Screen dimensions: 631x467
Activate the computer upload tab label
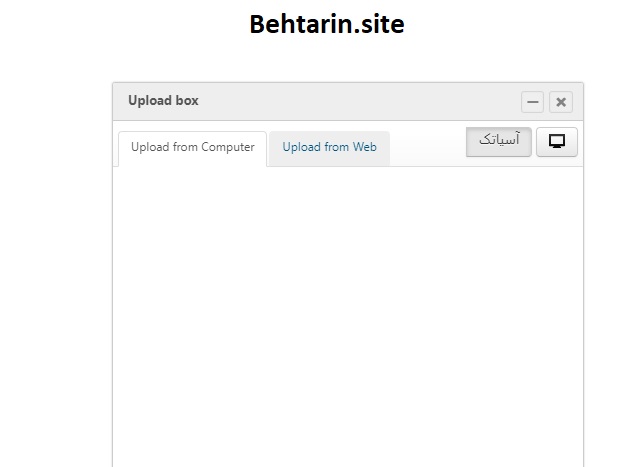point(192,147)
